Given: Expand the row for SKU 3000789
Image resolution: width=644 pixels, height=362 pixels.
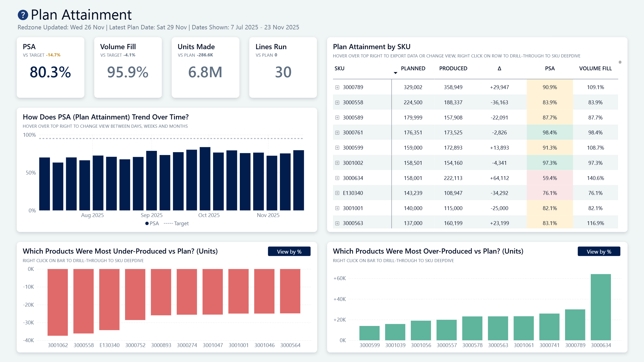Looking at the screenshot, I should (x=337, y=87).
